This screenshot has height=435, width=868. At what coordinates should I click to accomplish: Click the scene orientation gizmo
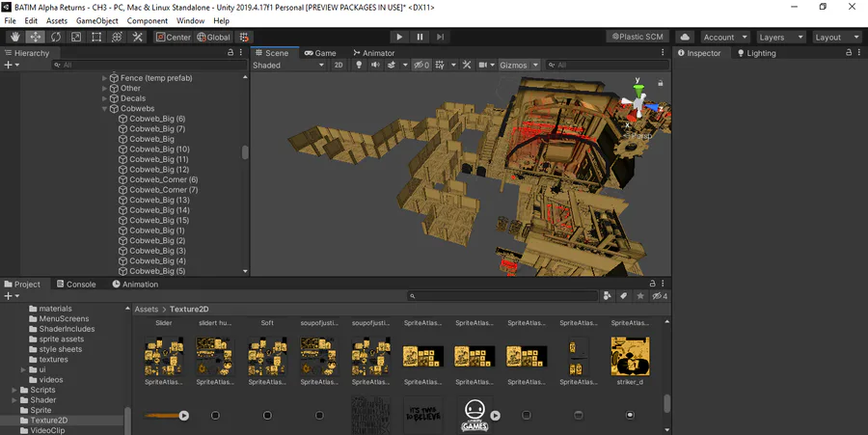click(638, 103)
